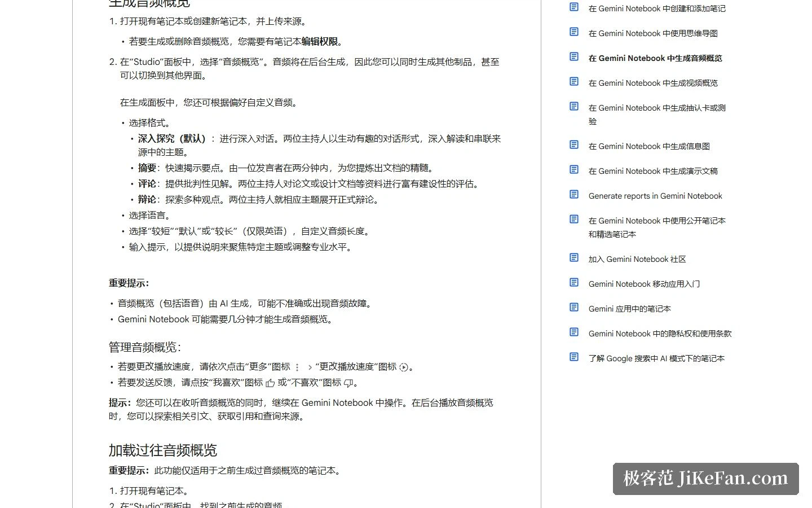Click the 深入探究（默认） format label

[172, 138]
